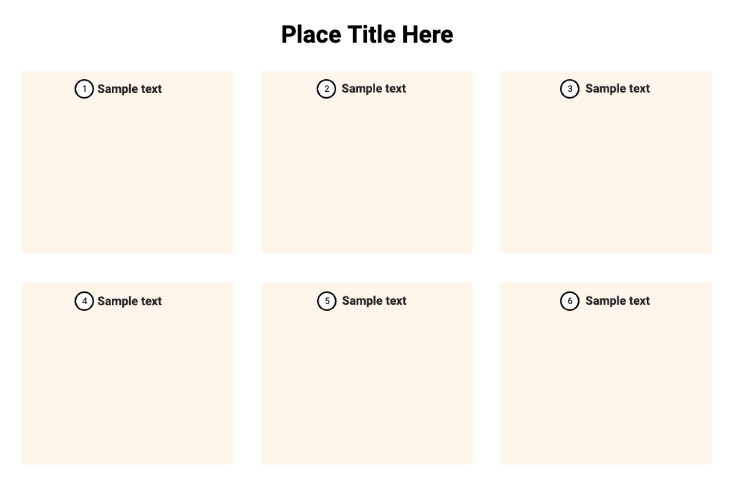This screenshot has width=731, height=486.
Task: Click the numbered circle 1 icon
Action: click(x=85, y=89)
